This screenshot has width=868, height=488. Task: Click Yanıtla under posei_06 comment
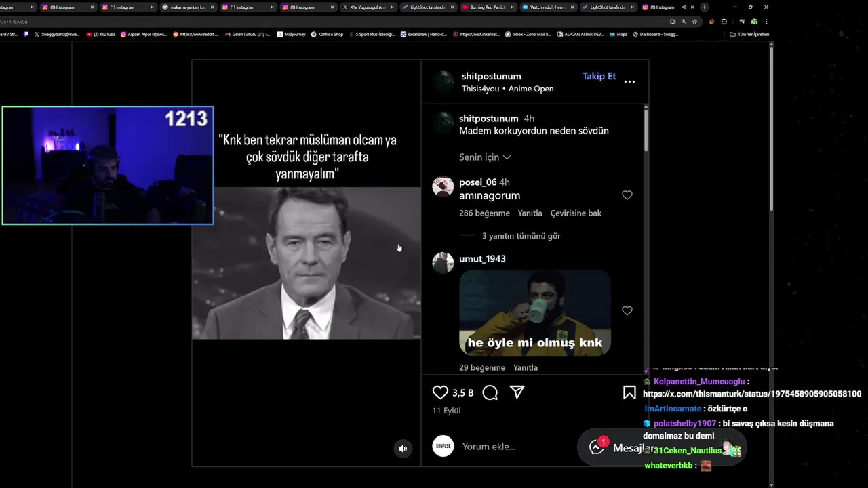(x=530, y=213)
